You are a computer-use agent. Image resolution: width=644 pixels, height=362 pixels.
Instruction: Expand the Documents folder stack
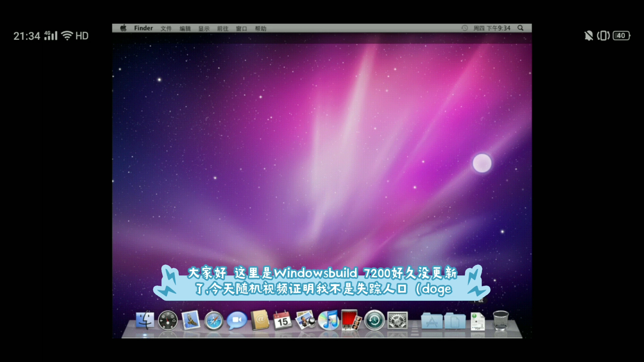tap(455, 321)
